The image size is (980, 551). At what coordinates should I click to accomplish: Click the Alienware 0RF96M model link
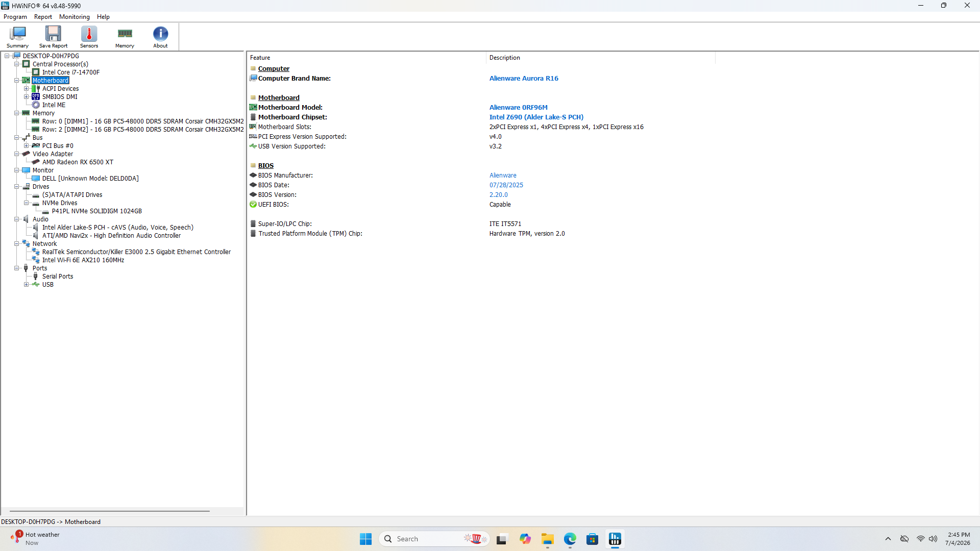point(519,107)
